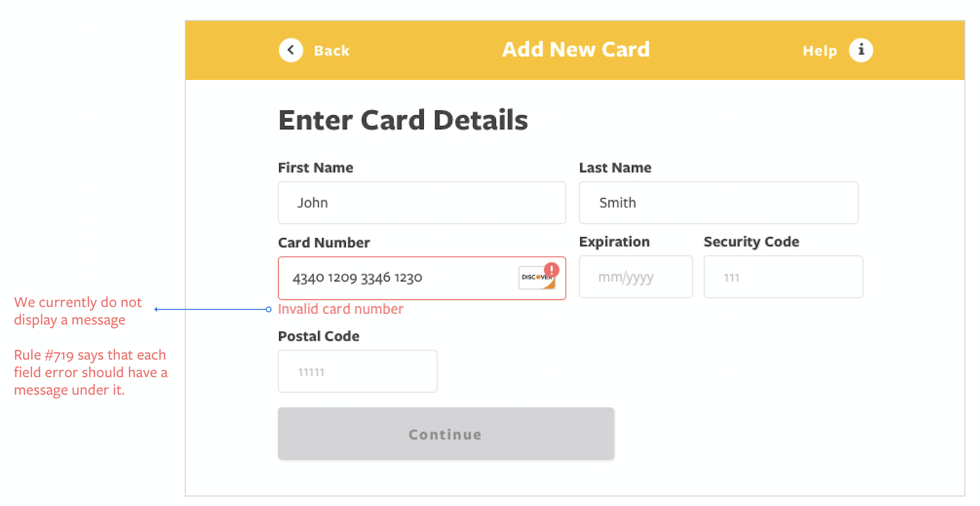Click the Invalid card number error message
The width and height of the screenshot is (980, 506).
pos(341,309)
